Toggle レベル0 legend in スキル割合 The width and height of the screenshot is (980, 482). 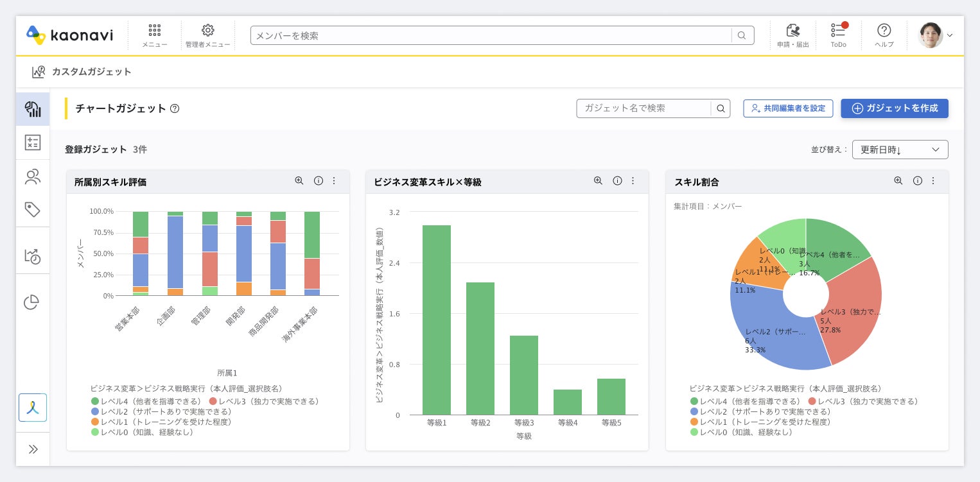741,432
